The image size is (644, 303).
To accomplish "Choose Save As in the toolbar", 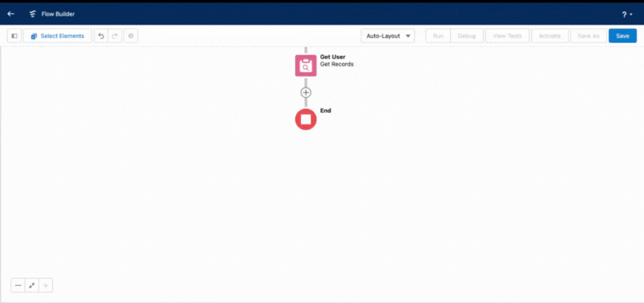I will pos(588,36).
